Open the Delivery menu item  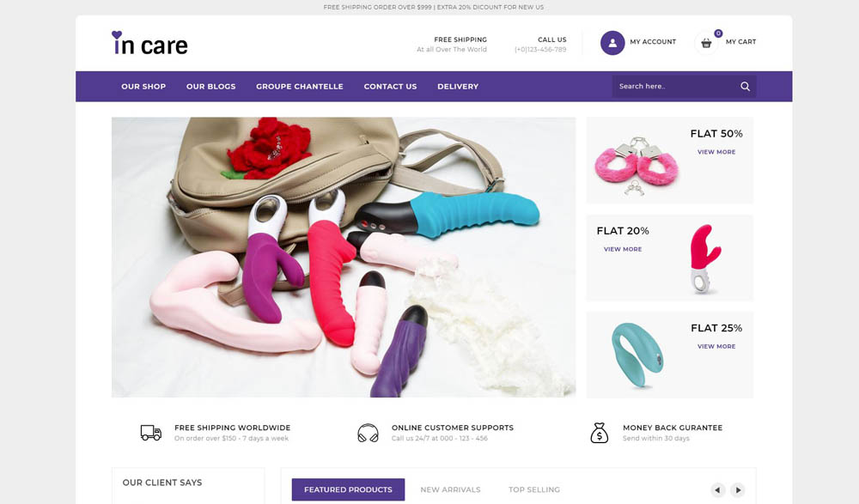click(458, 87)
